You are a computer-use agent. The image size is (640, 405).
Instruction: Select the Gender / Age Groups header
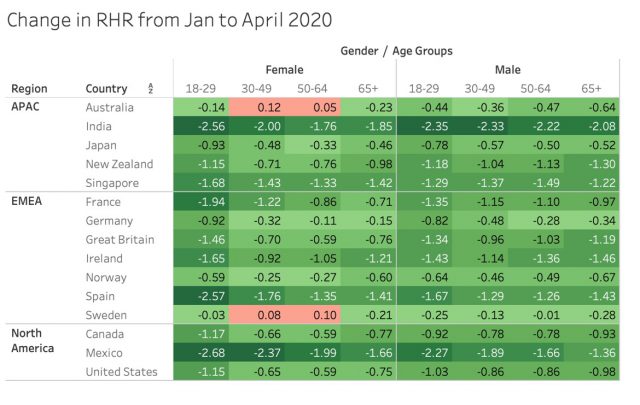(396, 49)
